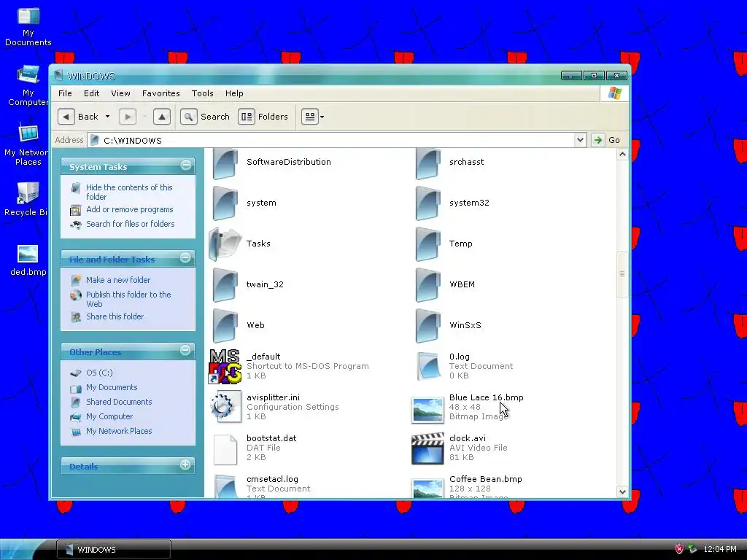Open the View menu

pos(120,93)
